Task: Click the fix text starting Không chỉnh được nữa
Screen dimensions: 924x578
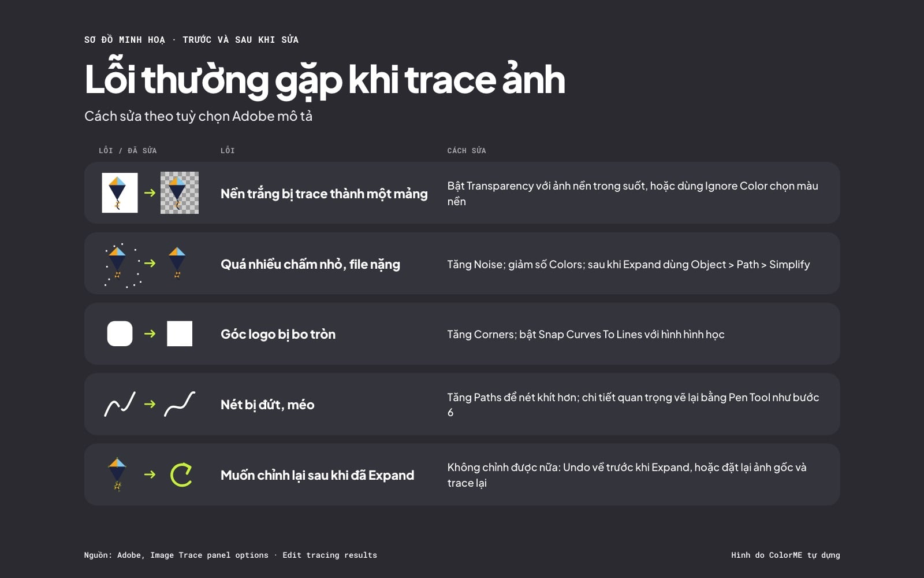Action: click(627, 475)
